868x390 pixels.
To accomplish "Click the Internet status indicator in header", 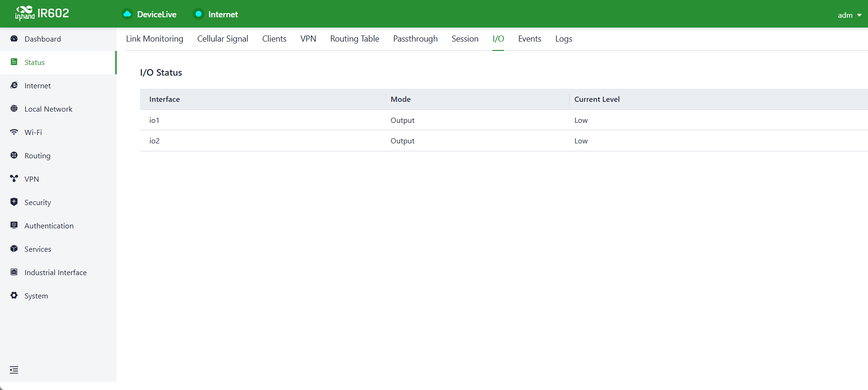I will tap(216, 14).
